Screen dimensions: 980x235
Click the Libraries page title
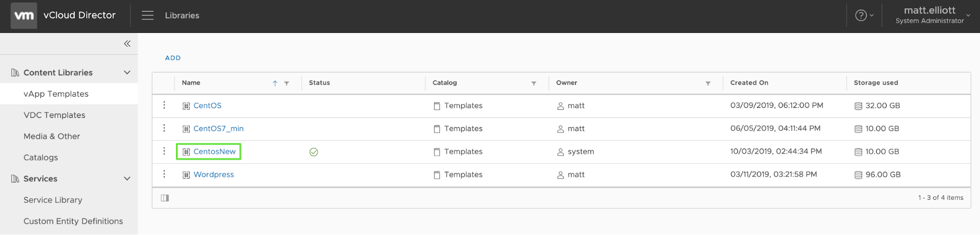[182, 16]
